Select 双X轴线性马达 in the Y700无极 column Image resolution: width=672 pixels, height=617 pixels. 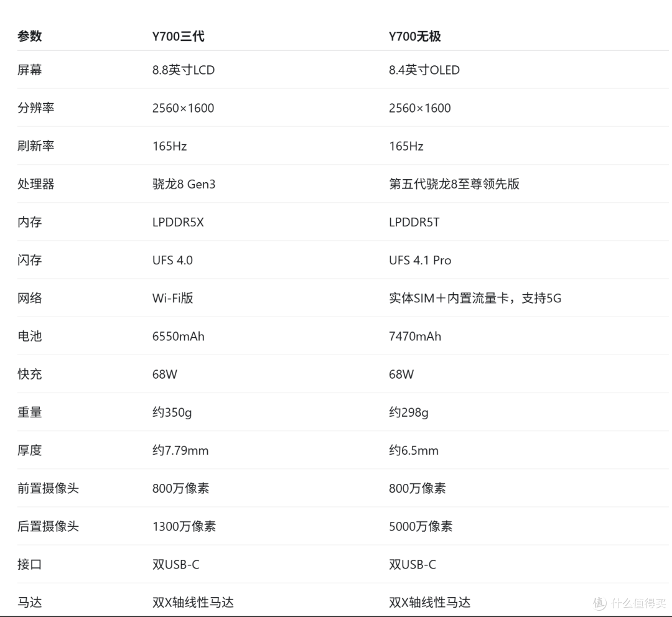[429, 603]
